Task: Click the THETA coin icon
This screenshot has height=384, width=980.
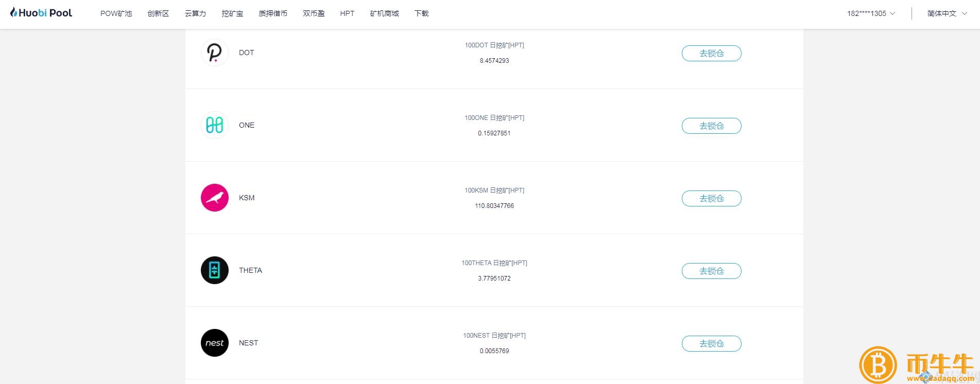Action: click(214, 270)
